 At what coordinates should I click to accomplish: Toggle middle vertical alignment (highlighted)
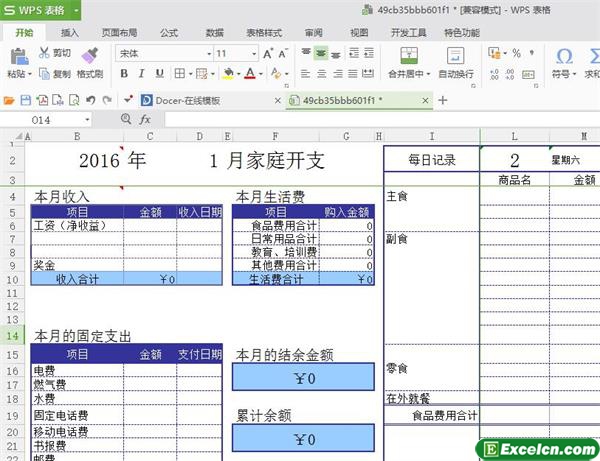pyautogui.click(x=321, y=53)
